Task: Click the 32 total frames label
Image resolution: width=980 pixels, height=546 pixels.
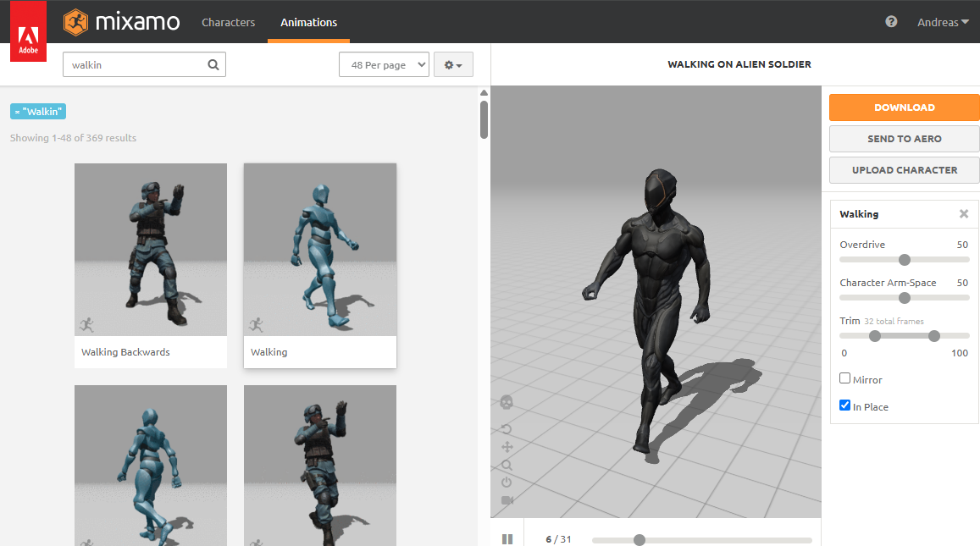Action: 894,321
